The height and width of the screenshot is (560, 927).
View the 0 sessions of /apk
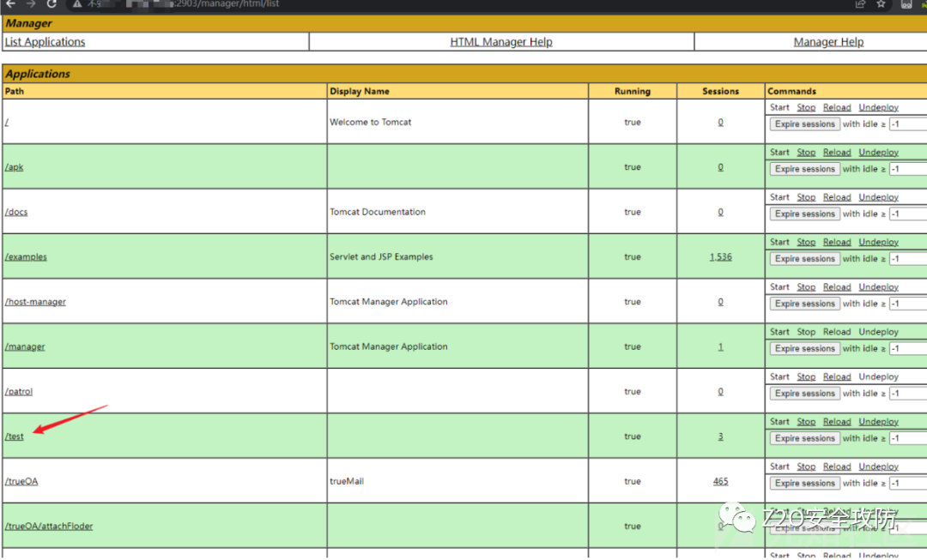[x=721, y=167]
